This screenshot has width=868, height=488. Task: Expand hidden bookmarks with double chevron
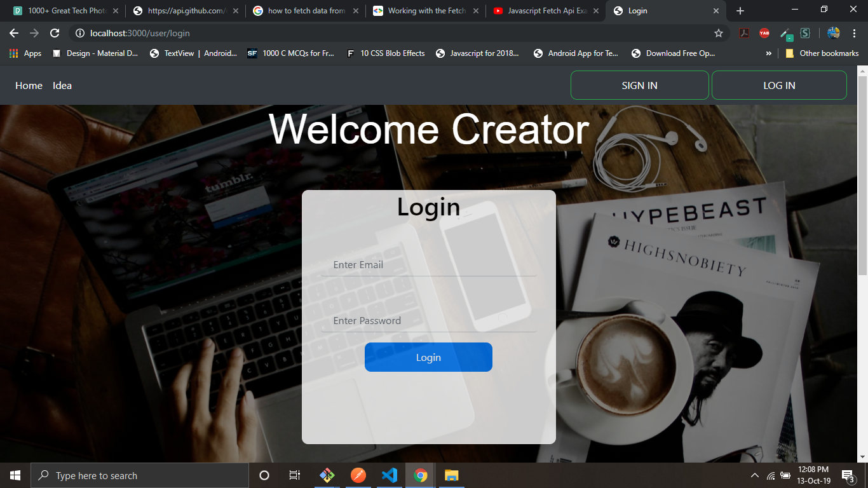[x=769, y=53]
